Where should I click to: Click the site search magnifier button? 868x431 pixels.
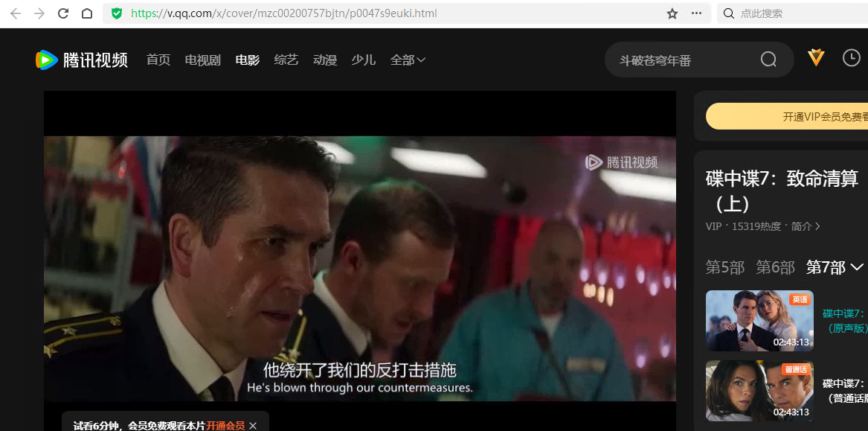[768, 60]
